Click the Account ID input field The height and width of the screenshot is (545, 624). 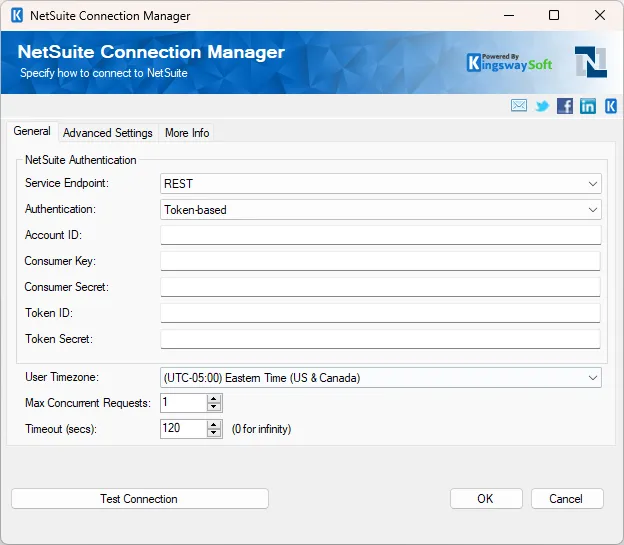[380, 235]
